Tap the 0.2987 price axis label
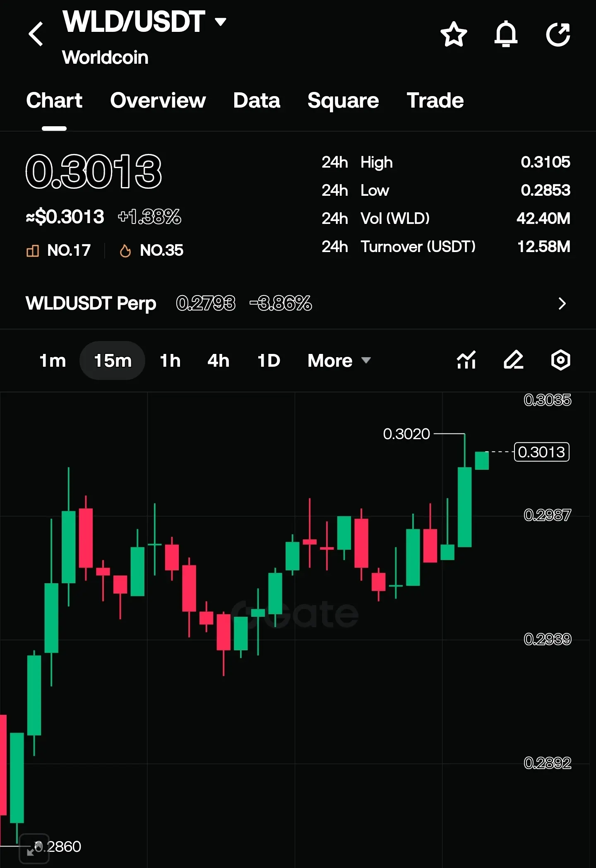The image size is (596, 868). 547,515
